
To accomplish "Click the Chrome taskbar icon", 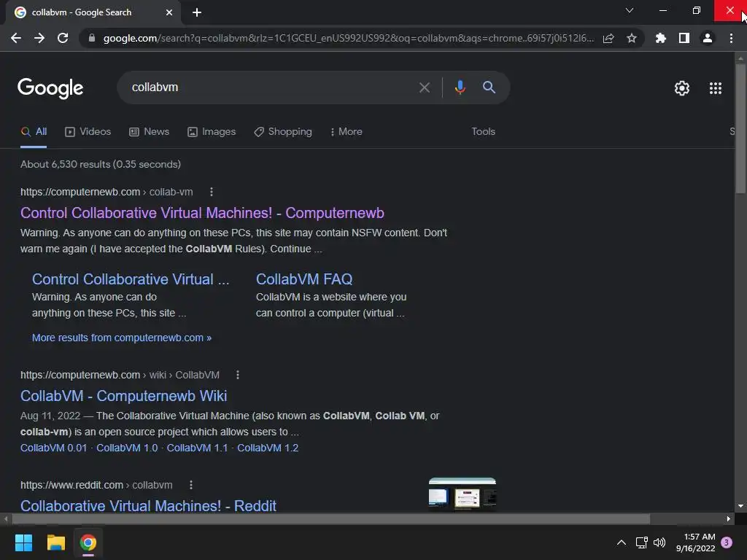I will click(x=88, y=542).
